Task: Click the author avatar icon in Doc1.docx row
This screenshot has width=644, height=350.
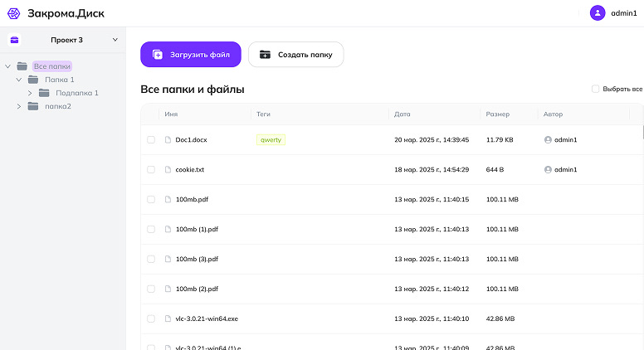Action: click(x=548, y=140)
